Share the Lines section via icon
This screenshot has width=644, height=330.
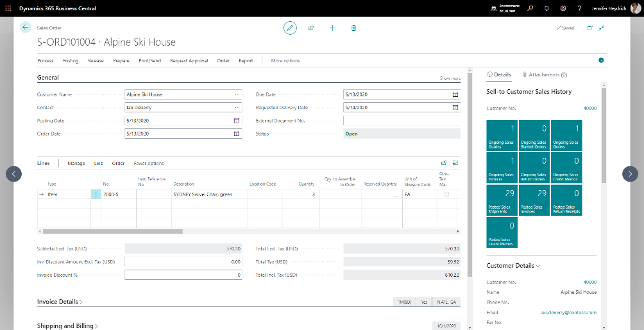tap(444, 163)
